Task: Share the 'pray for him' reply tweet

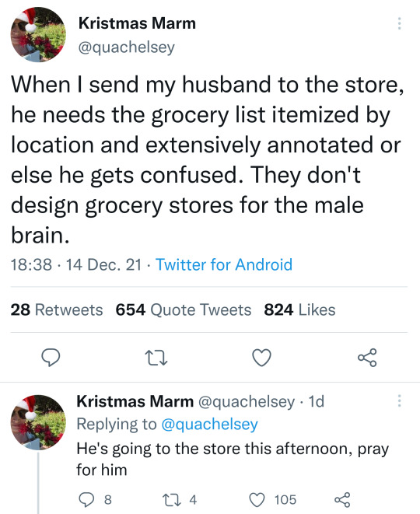Action: click(342, 500)
